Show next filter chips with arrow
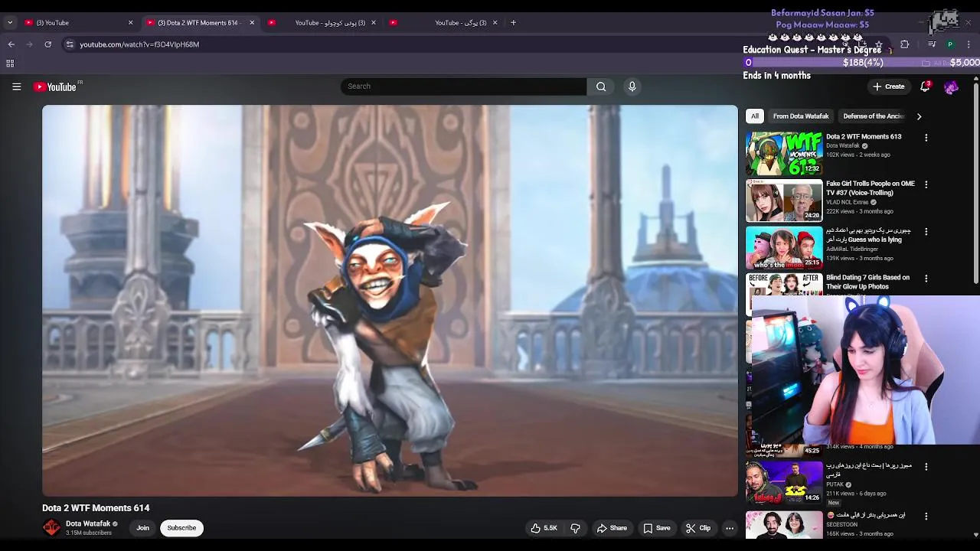Viewport: 980px width, 551px height. click(919, 116)
